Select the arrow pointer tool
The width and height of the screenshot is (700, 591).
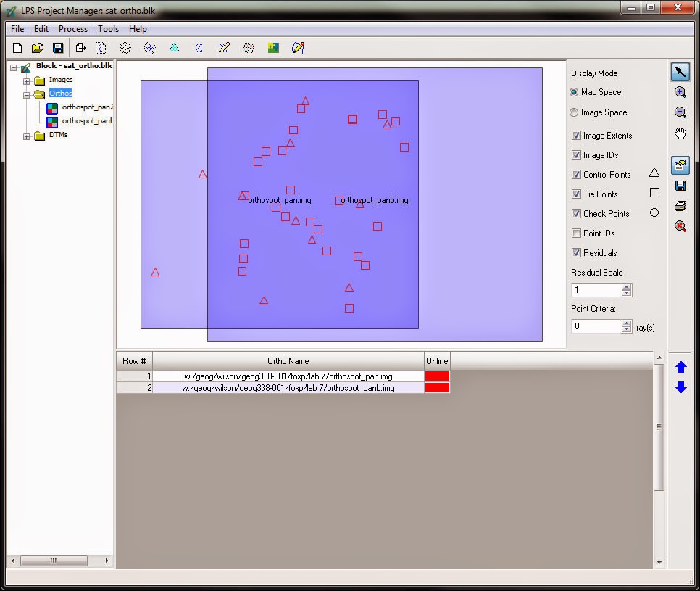coord(680,72)
